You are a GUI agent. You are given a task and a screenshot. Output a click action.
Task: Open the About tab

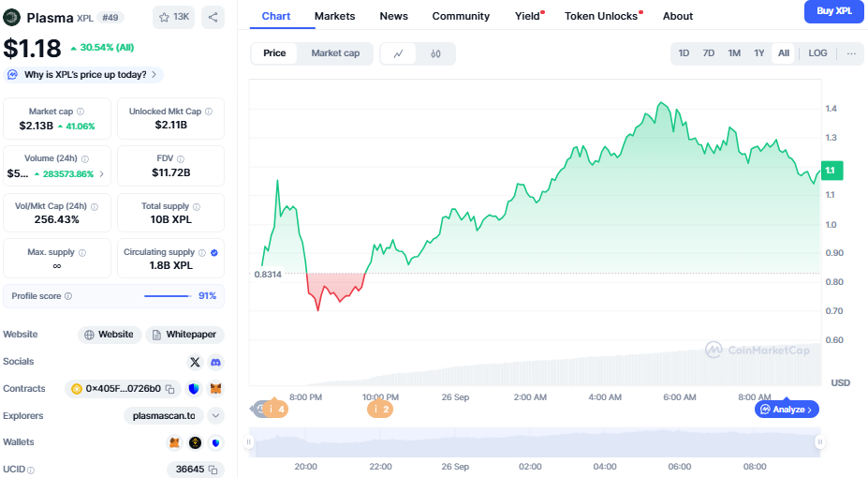(x=678, y=16)
